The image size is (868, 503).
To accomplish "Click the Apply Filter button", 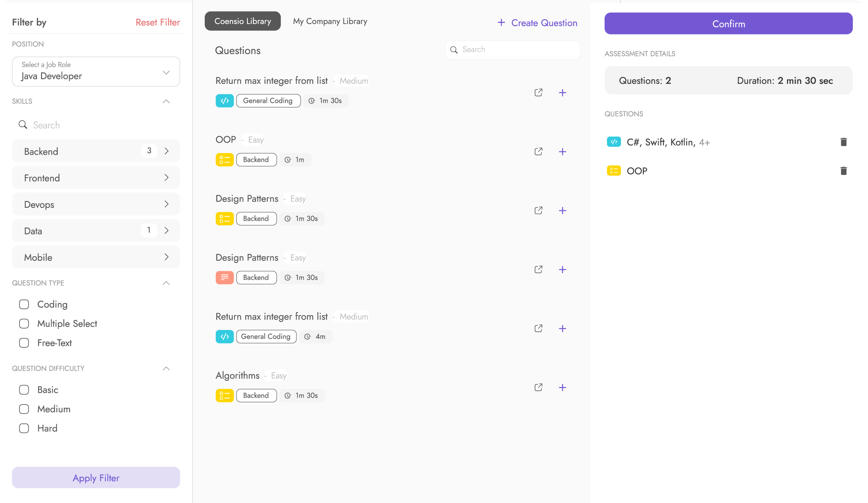I will click(x=96, y=478).
